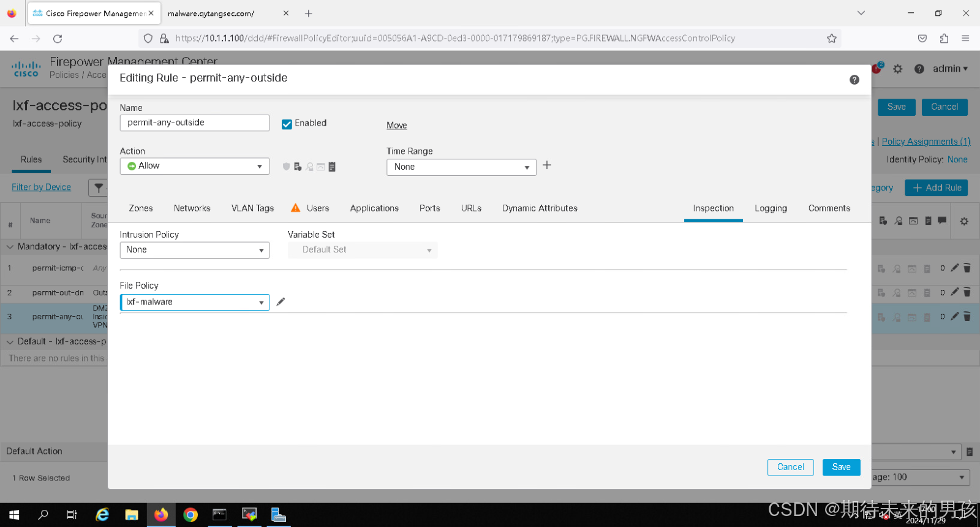Open FMC help question mark icon

pyautogui.click(x=919, y=69)
